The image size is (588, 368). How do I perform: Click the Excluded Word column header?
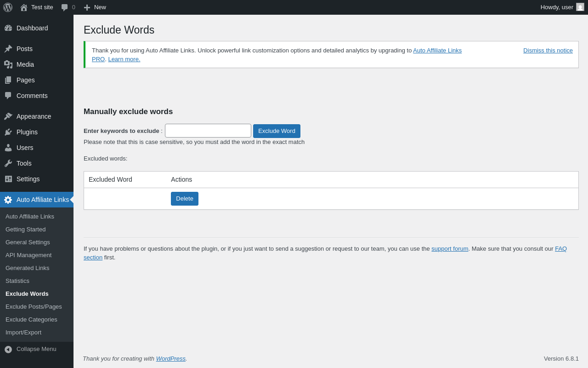coord(110,179)
